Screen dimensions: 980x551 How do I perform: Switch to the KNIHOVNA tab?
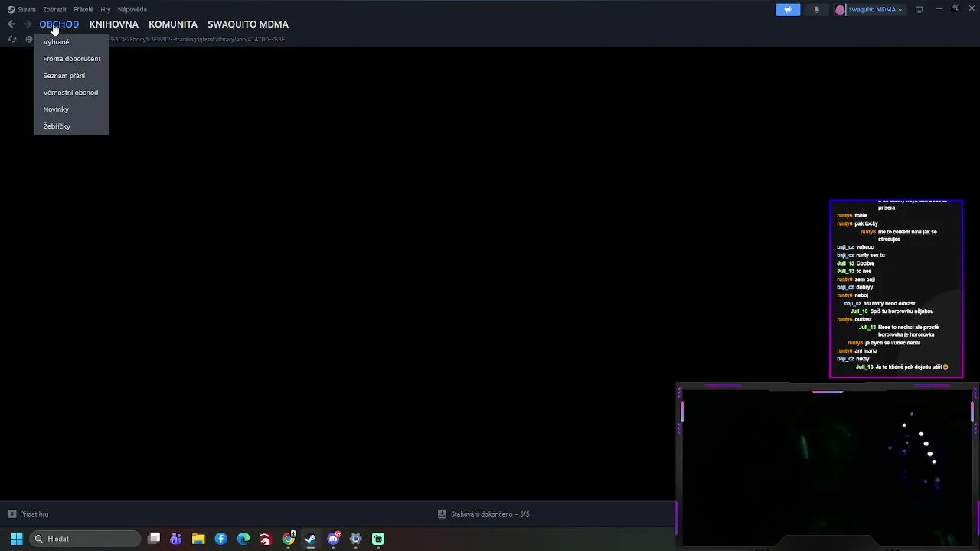[x=113, y=24]
